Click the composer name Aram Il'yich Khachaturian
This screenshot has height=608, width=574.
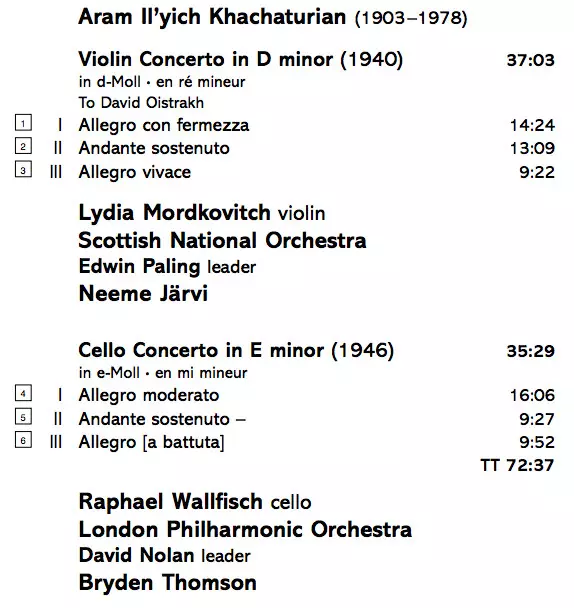(212, 17)
